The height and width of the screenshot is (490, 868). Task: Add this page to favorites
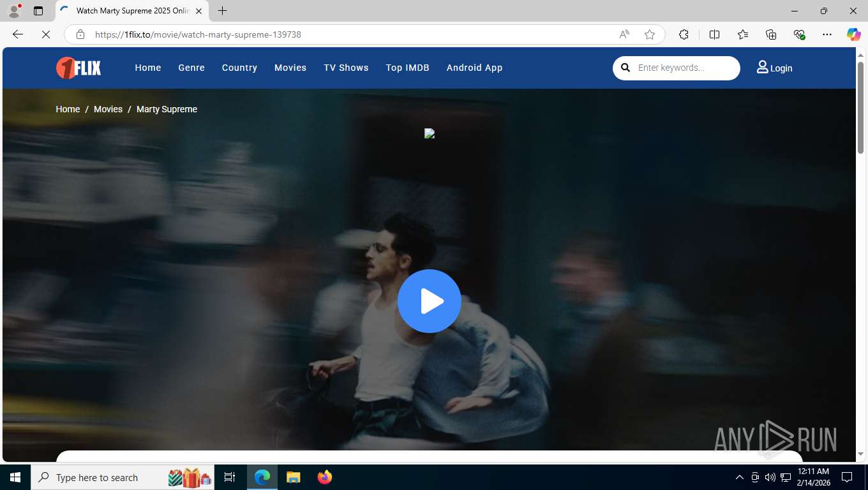click(x=650, y=34)
